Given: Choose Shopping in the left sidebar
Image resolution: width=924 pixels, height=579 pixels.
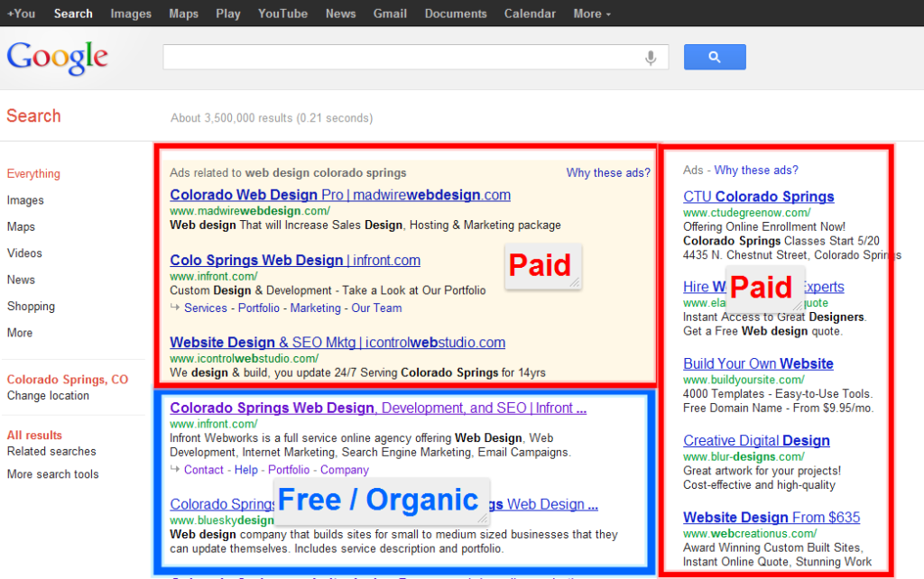Looking at the screenshot, I should point(31,307).
